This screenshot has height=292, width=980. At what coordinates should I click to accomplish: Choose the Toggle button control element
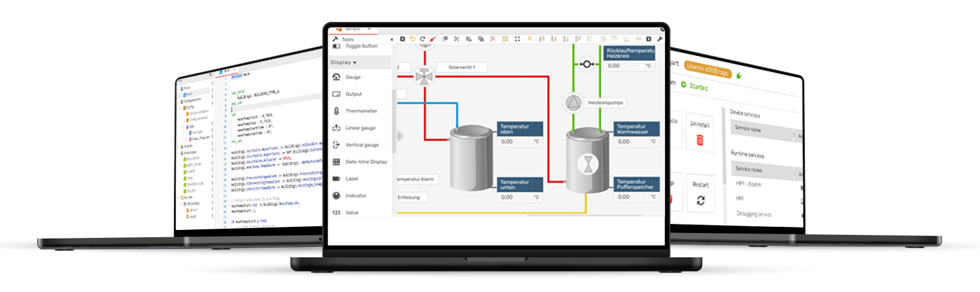click(x=361, y=46)
